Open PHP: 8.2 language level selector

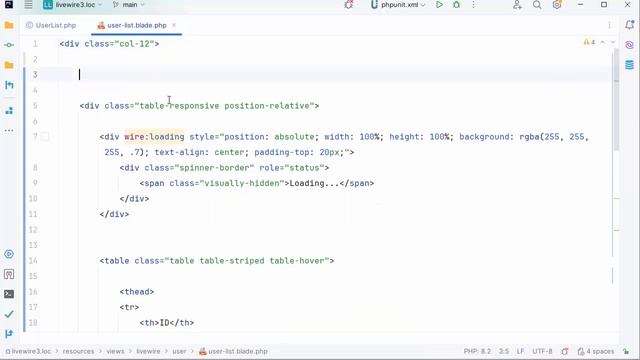click(477, 351)
